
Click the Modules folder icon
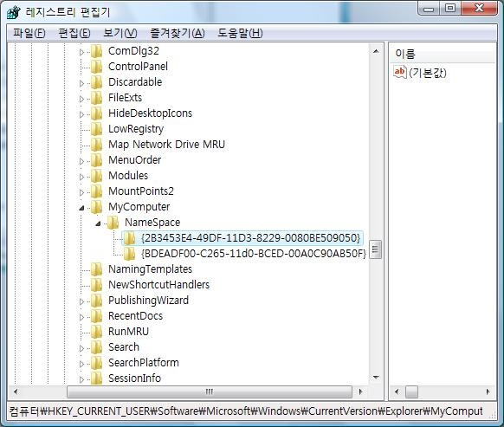click(x=96, y=176)
